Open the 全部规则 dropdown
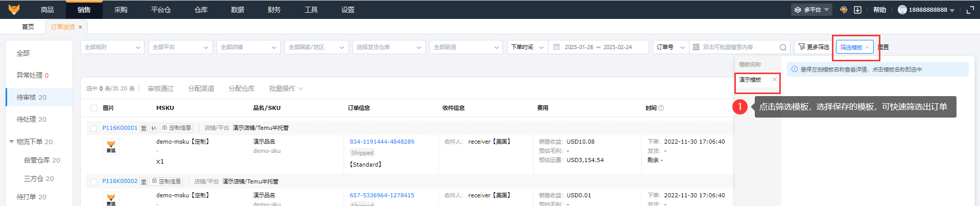 [x=112, y=47]
